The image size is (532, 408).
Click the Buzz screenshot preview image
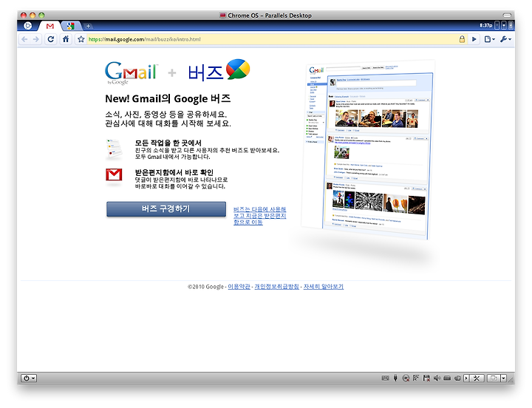[x=368, y=149]
